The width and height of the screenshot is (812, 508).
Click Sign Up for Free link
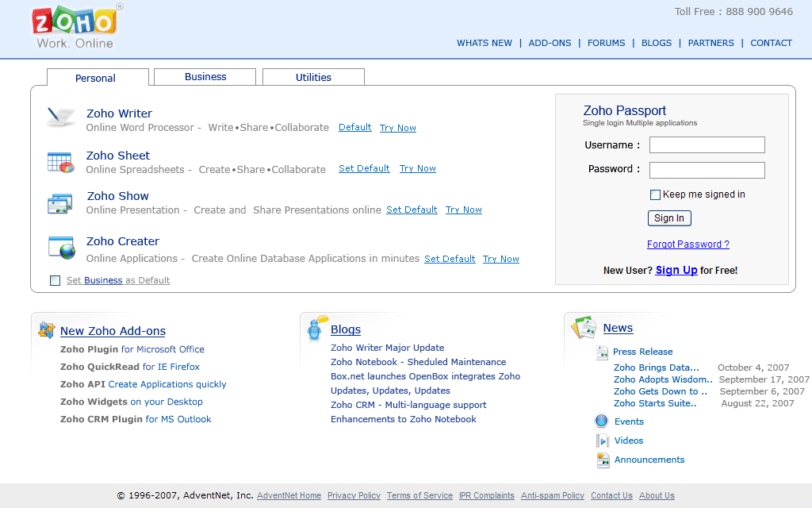(676, 270)
